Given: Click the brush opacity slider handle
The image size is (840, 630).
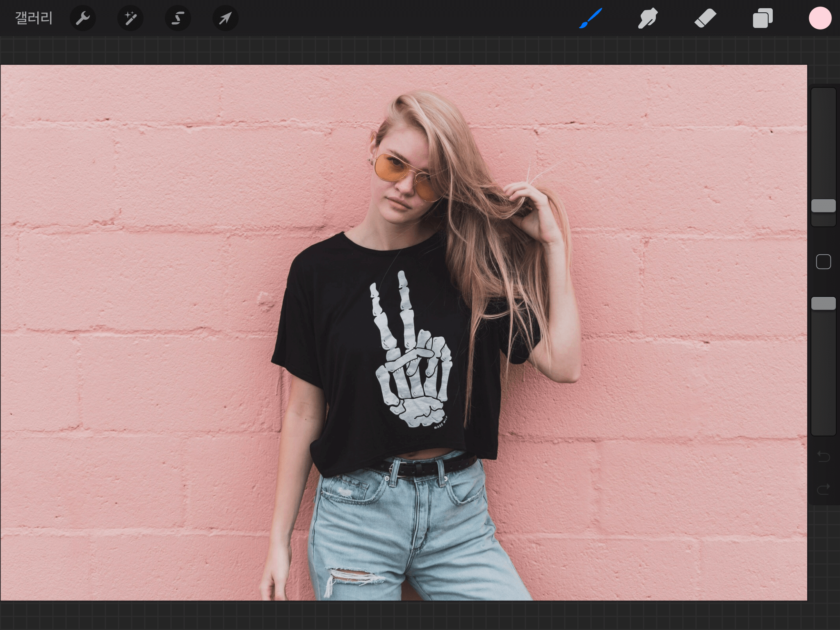Looking at the screenshot, I should tap(823, 304).
